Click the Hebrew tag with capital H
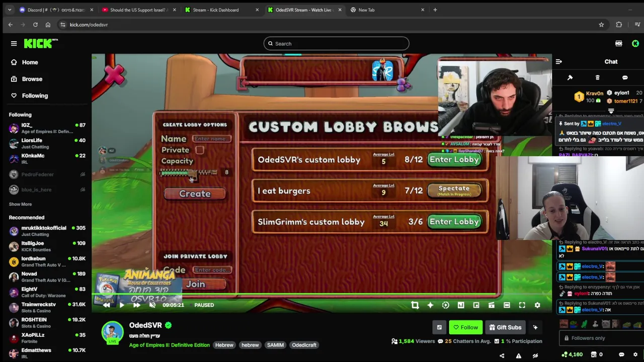This screenshot has height=362, width=644. coord(224,345)
